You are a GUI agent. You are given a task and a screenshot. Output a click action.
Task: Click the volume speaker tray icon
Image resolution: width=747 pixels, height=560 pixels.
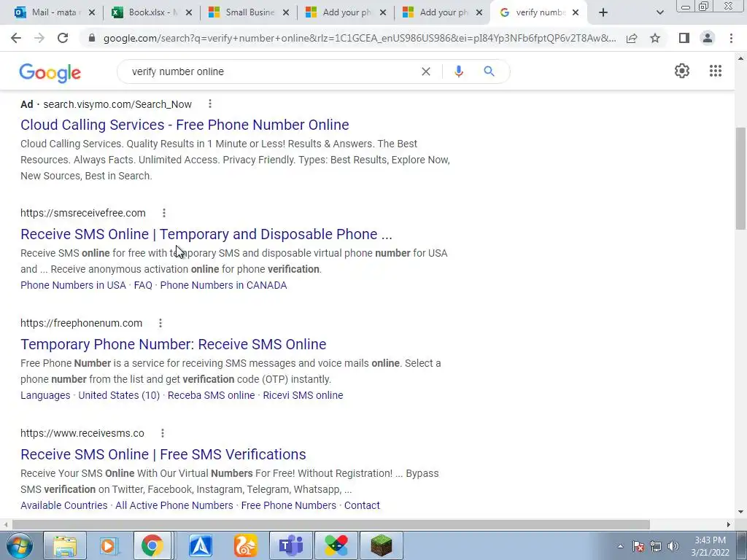click(673, 546)
